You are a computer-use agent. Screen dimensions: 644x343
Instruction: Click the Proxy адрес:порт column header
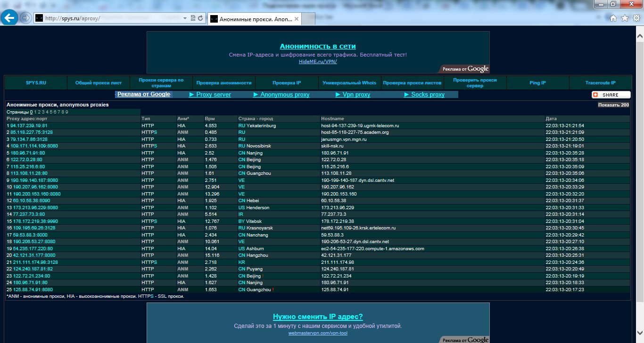click(x=27, y=119)
